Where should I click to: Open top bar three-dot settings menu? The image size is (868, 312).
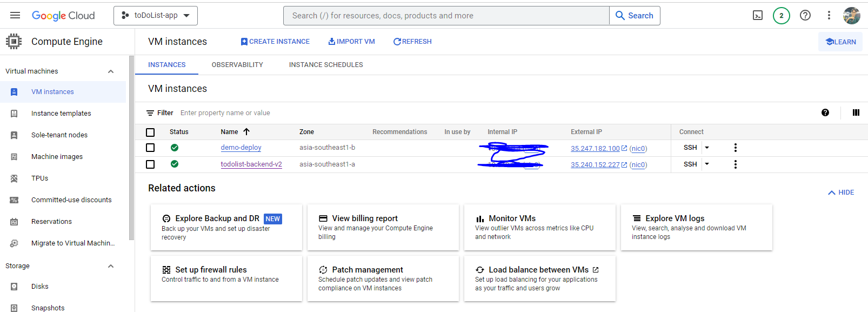829,15
